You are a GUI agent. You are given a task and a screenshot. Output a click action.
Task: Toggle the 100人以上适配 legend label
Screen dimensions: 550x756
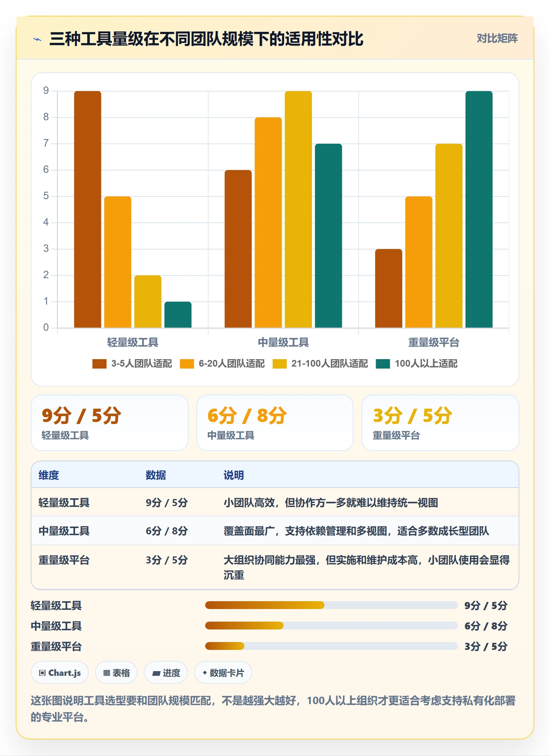(426, 364)
